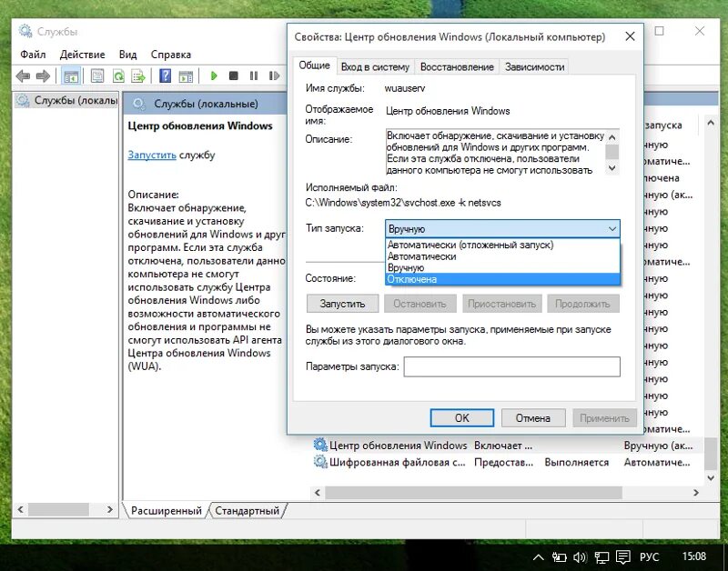Click the green Refresh toolbar icon
The image size is (728, 571).
click(x=118, y=75)
